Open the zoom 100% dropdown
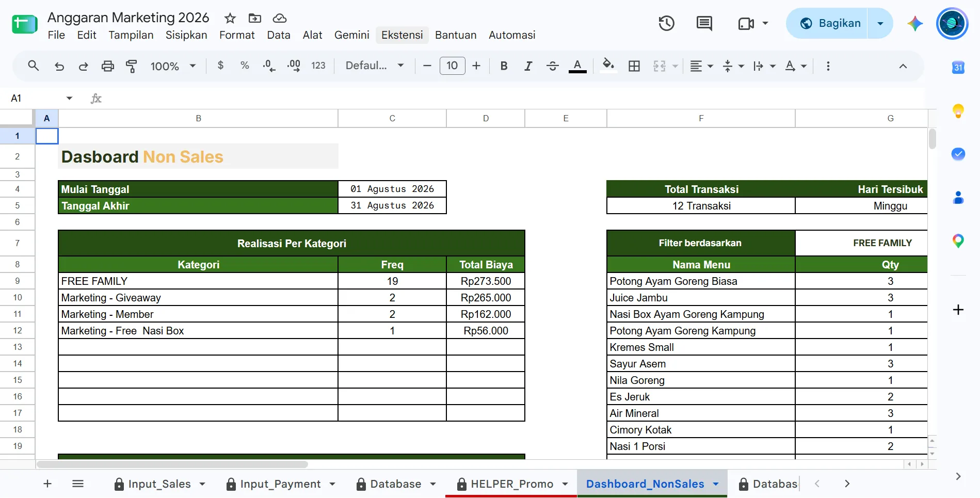Image resolution: width=980 pixels, height=498 pixels. (173, 66)
